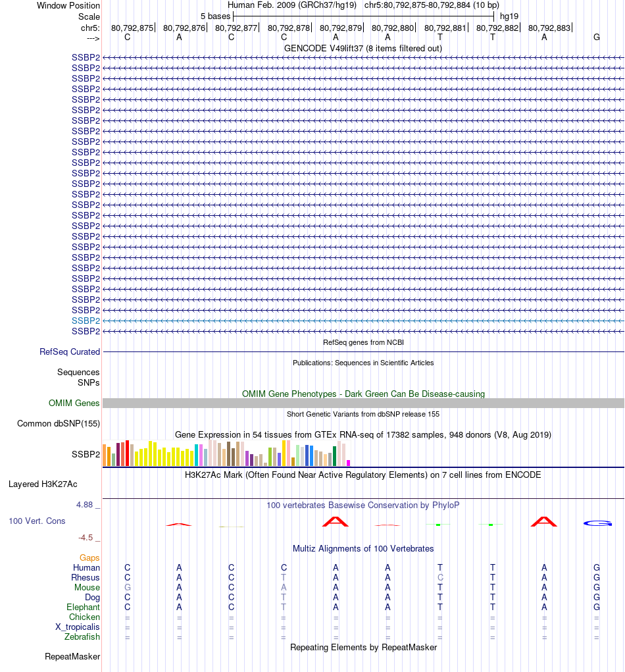Click the Window Position label
625x672 pixels.
[x=68, y=5]
